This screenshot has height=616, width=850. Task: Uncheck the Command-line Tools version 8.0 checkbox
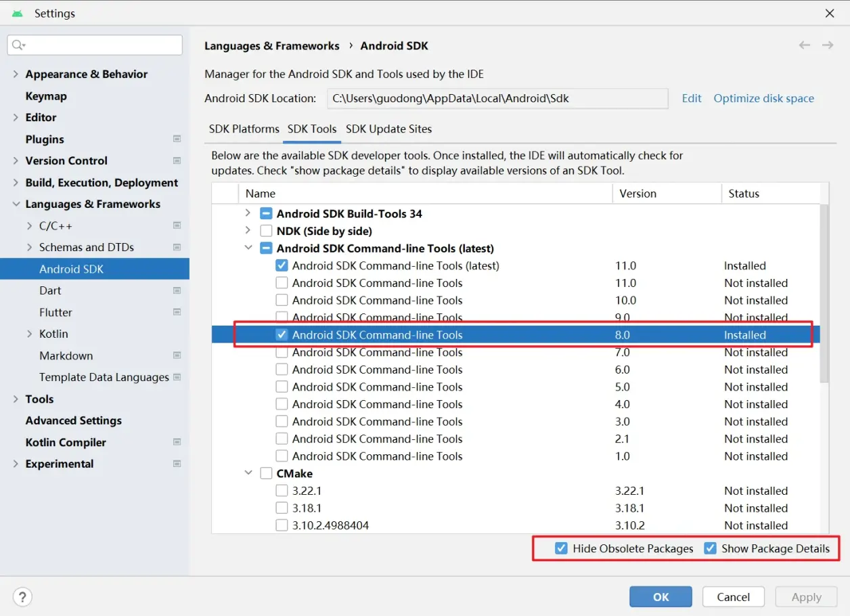[x=282, y=334]
